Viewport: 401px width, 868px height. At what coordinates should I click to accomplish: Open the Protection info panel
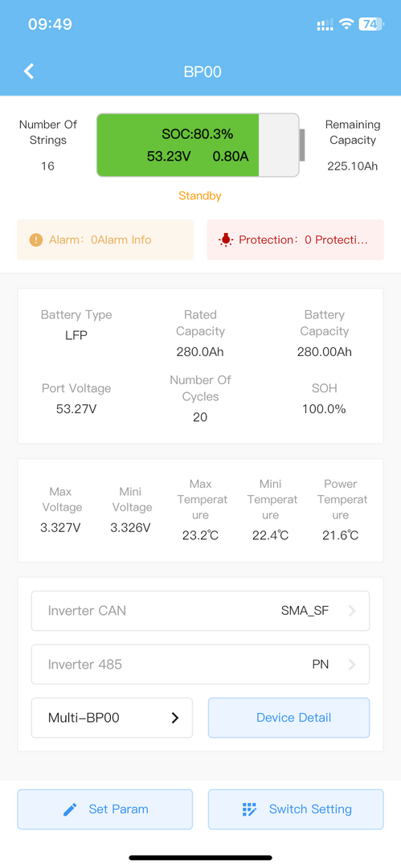click(x=295, y=240)
